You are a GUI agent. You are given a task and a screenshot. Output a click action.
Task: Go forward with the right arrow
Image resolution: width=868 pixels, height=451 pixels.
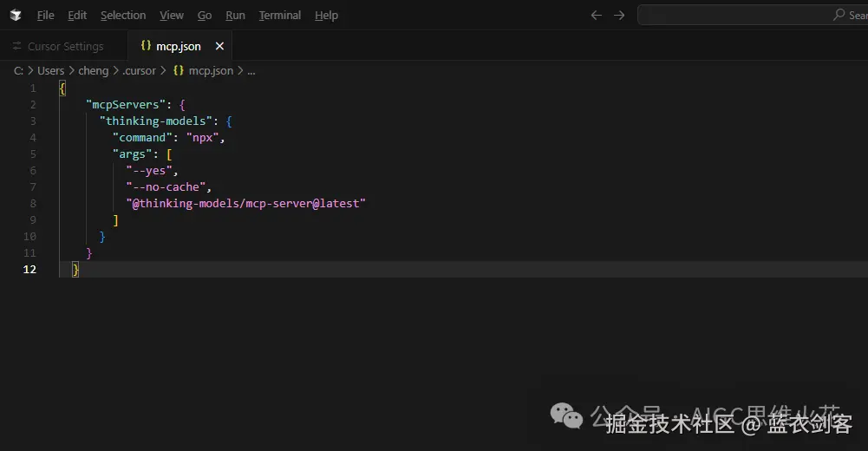click(619, 16)
